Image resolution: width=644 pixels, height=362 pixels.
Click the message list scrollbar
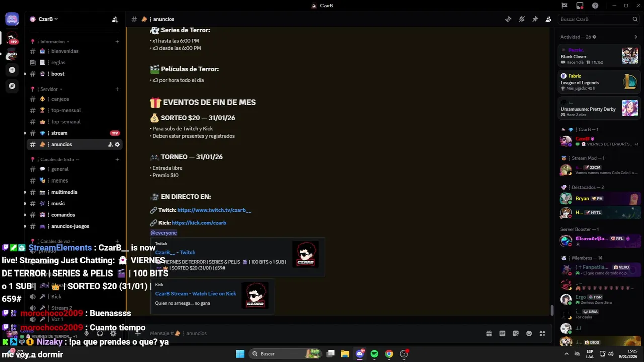point(551,310)
